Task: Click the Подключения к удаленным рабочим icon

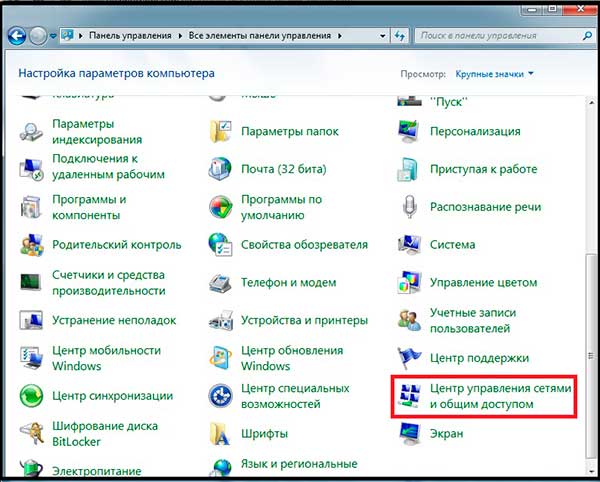Action: click(x=31, y=169)
